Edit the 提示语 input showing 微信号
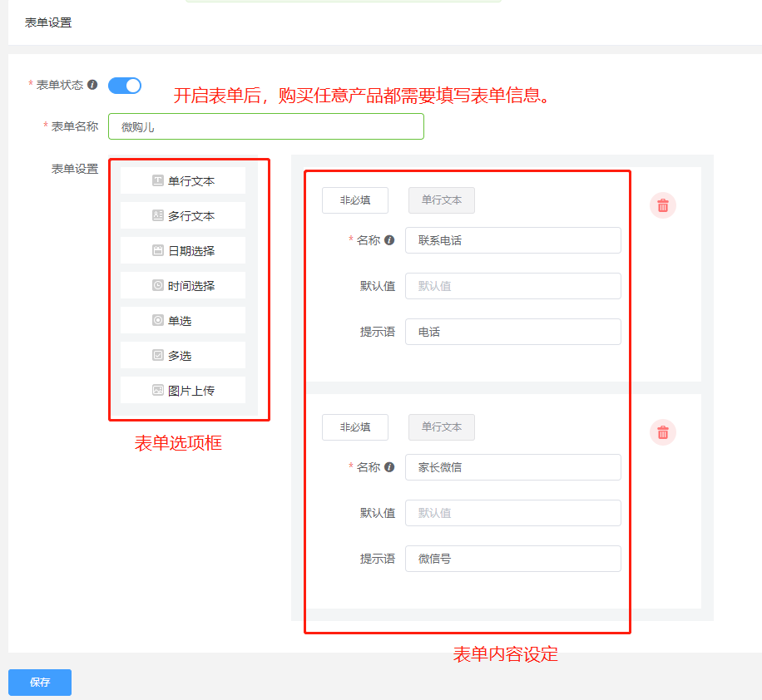The image size is (762, 700). 513,558
